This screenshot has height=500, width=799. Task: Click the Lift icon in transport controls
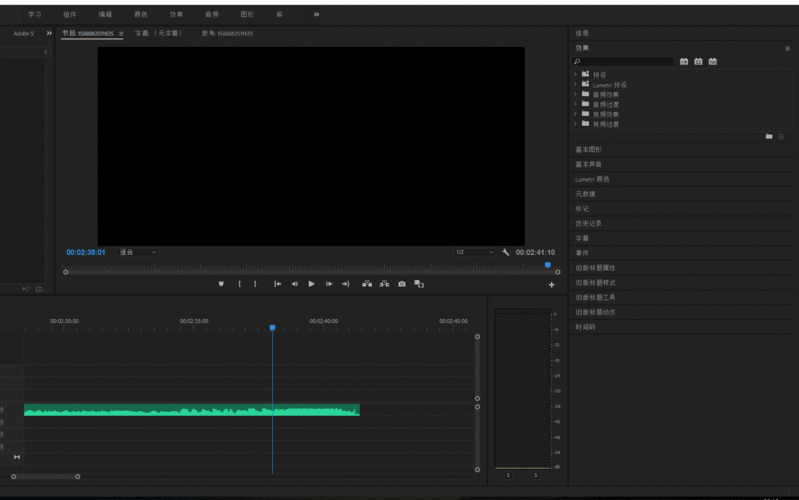[367, 284]
